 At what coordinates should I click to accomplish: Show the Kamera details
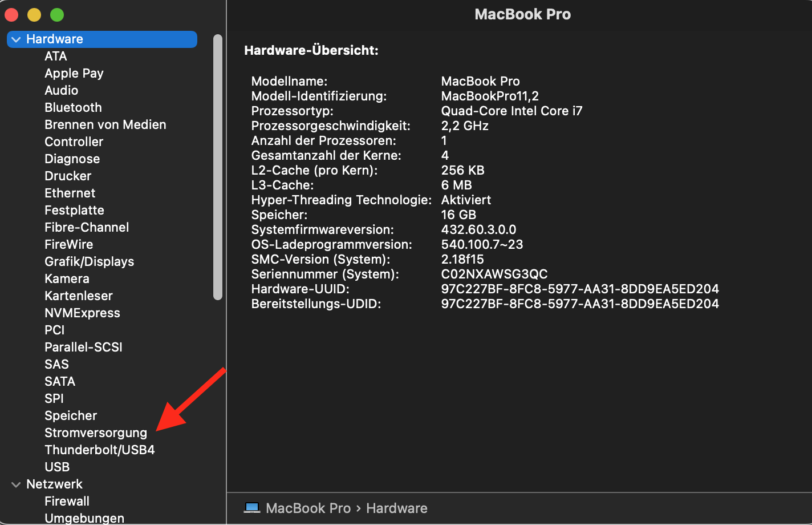click(x=67, y=278)
